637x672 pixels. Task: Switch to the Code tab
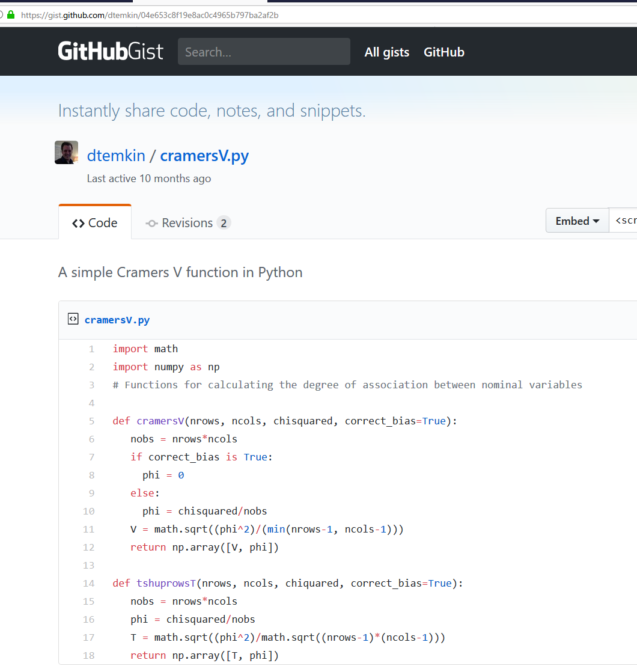95,222
